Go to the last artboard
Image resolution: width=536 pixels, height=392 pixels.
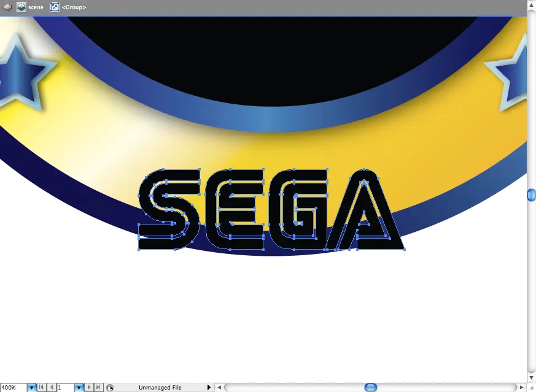[98, 387]
